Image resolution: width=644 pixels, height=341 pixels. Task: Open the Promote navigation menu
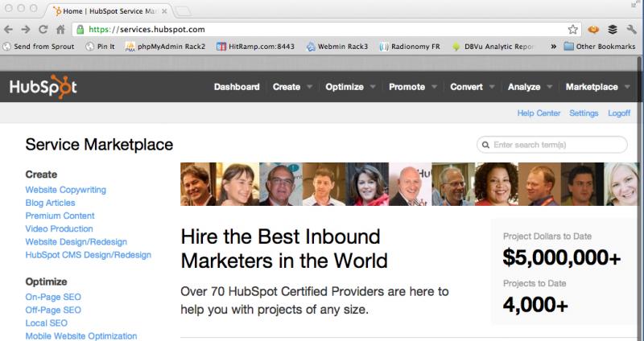[407, 87]
